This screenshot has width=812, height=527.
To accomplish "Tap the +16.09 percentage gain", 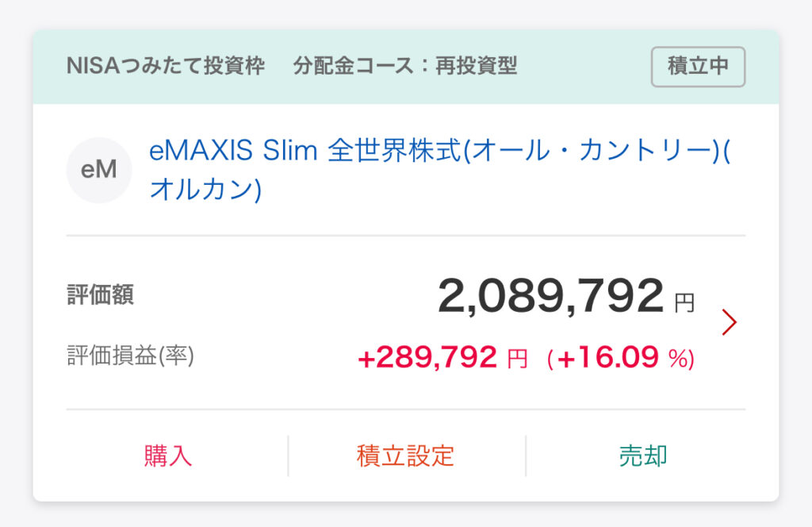I will pos(608,357).
